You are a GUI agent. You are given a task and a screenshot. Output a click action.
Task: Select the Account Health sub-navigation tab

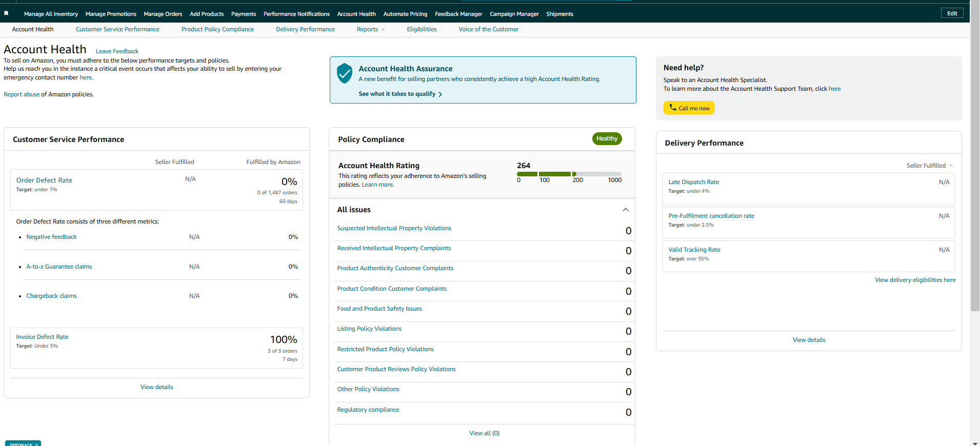click(x=33, y=29)
